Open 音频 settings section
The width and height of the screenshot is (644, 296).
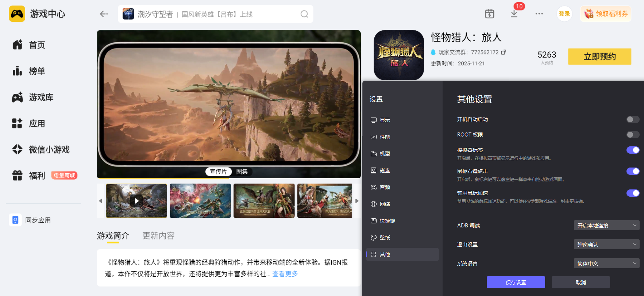tap(402, 187)
